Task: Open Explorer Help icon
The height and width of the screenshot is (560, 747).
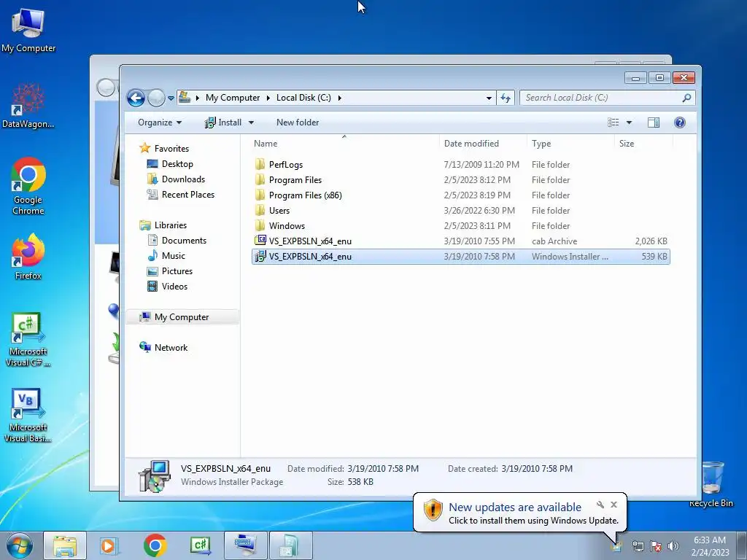Action: (680, 122)
